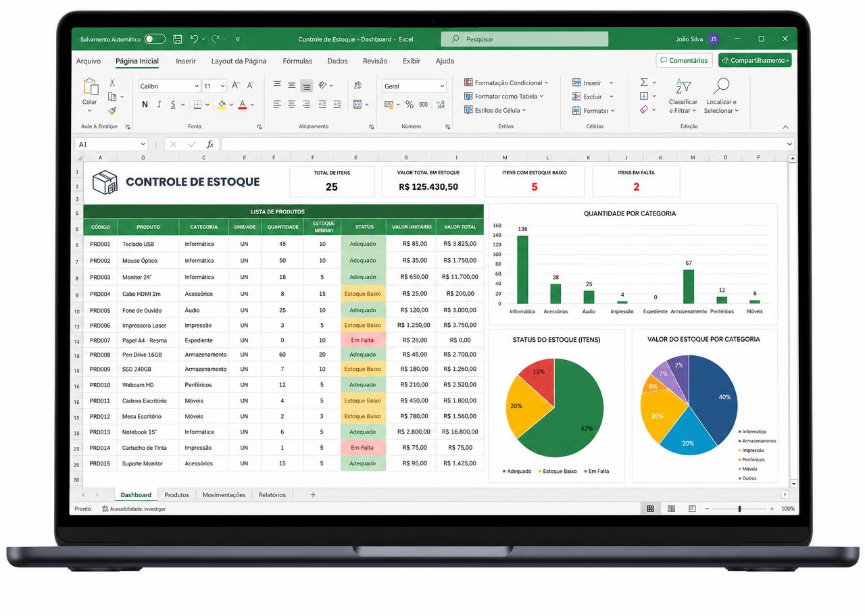The height and width of the screenshot is (616, 865).
Task: Switch to the Movimentações sheet tab
Action: tap(224, 495)
